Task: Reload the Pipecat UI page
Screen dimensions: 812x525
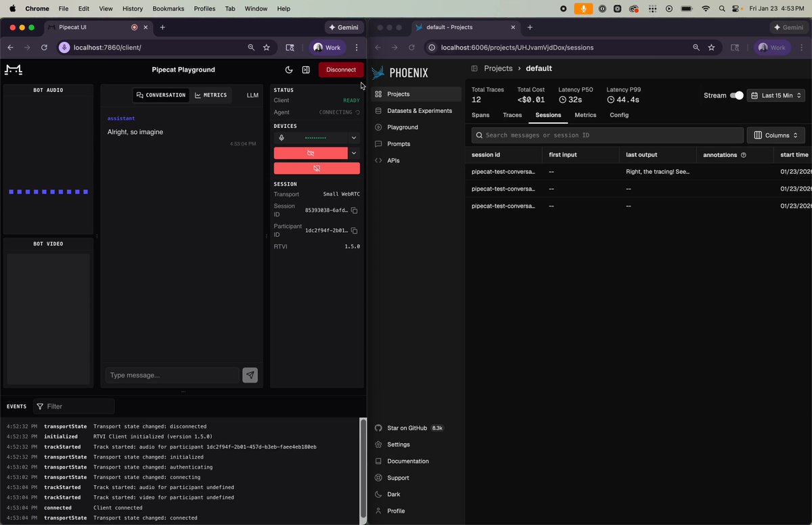Action: [44, 47]
